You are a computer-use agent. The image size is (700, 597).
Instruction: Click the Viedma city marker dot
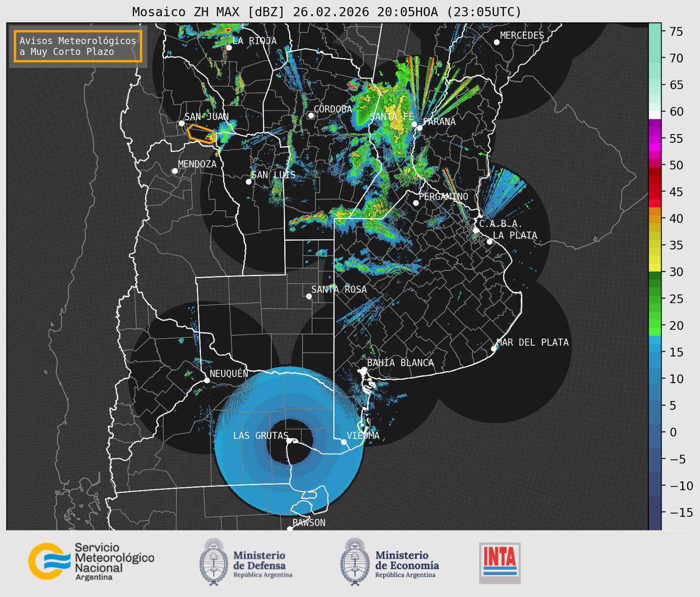pos(344,442)
